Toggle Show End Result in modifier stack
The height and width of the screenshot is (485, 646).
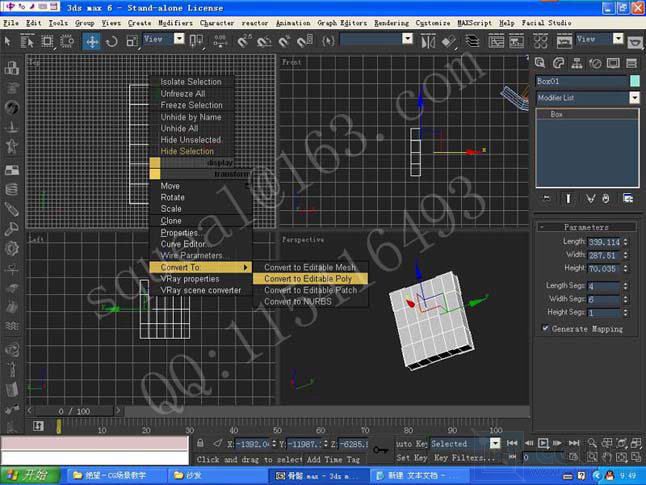pos(568,199)
